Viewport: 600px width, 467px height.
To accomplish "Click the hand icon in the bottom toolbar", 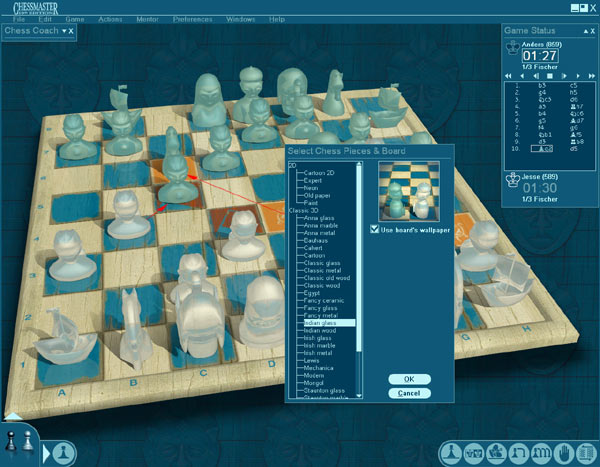I will tap(564, 454).
